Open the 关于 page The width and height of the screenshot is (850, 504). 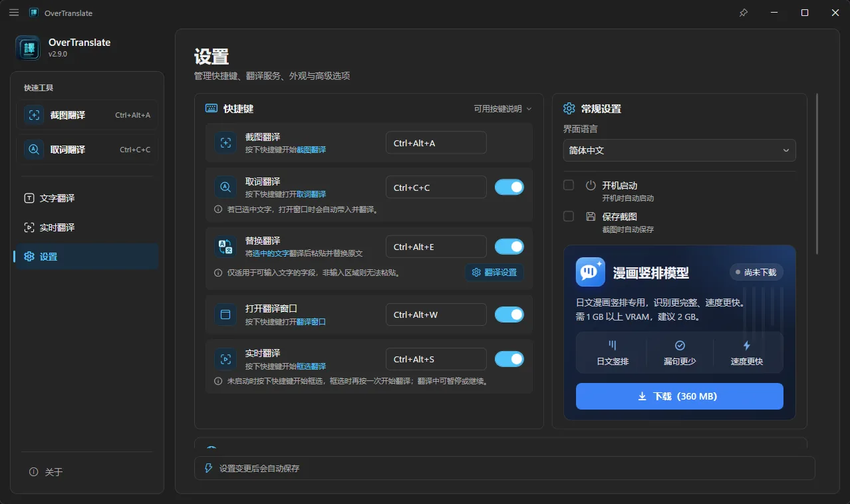[x=87, y=472]
